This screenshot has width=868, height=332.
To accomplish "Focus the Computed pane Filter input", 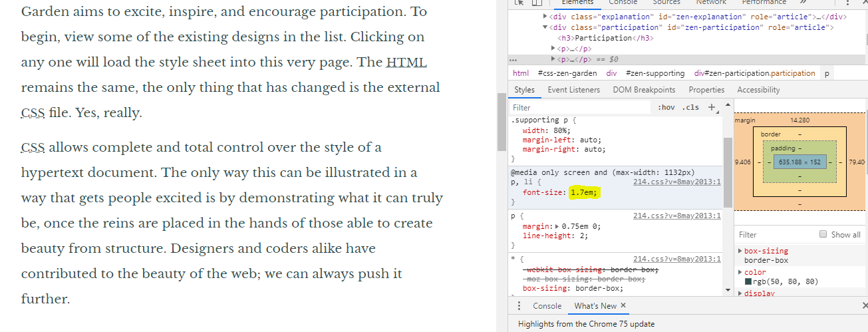I will [775, 234].
